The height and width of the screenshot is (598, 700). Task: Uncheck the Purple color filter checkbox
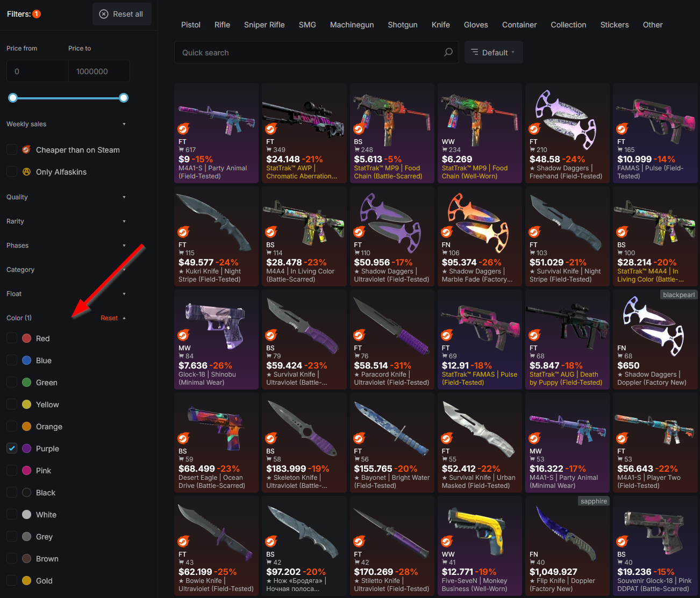pos(12,448)
